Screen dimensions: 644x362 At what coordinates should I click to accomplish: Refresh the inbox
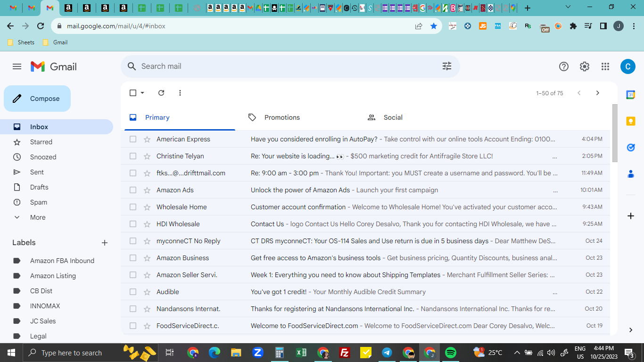[161, 93]
